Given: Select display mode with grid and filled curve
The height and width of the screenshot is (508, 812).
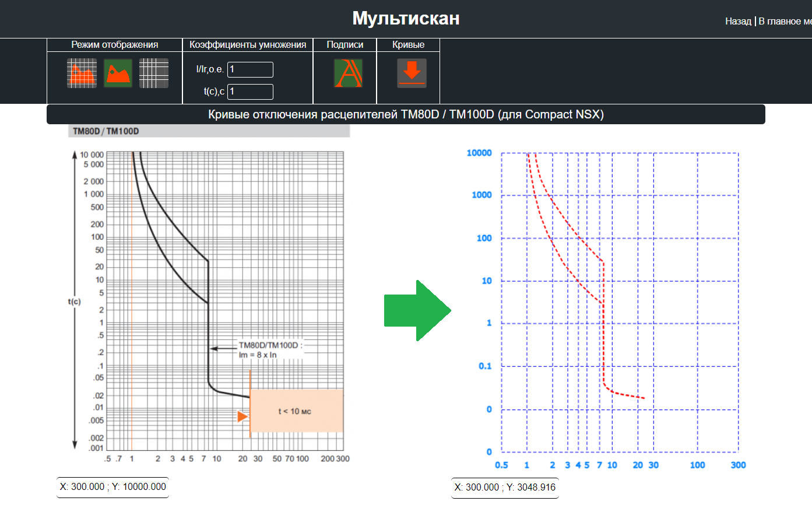Looking at the screenshot, I should tap(82, 73).
